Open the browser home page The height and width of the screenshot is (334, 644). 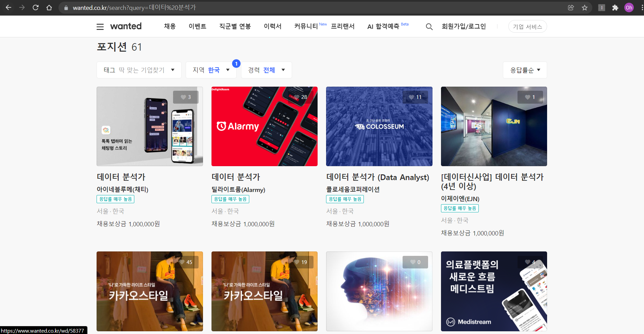point(49,7)
